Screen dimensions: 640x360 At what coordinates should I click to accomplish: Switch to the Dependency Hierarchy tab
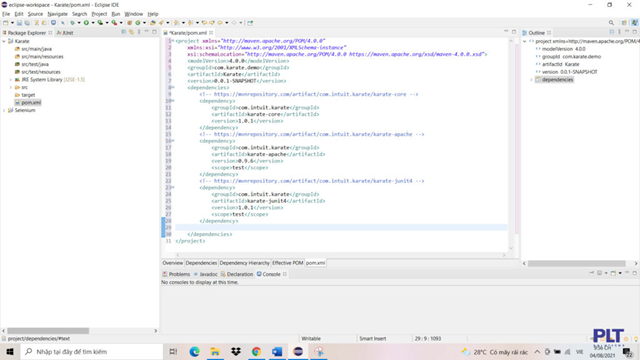coord(244,263)
